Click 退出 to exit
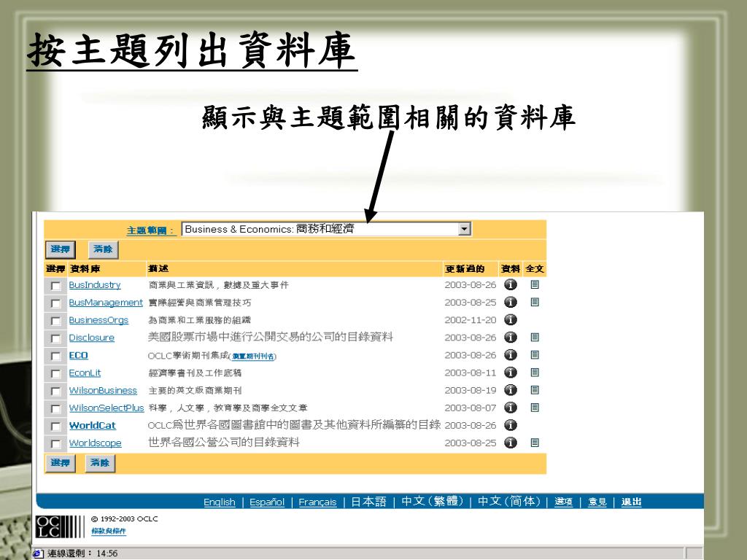747x560 pixels. [x=631, y=502]
